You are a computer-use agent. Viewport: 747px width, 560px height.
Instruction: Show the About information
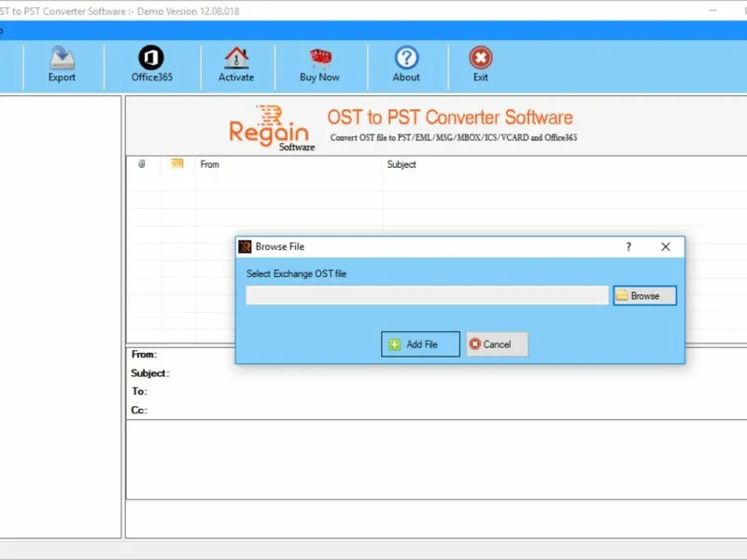point(406,64)
